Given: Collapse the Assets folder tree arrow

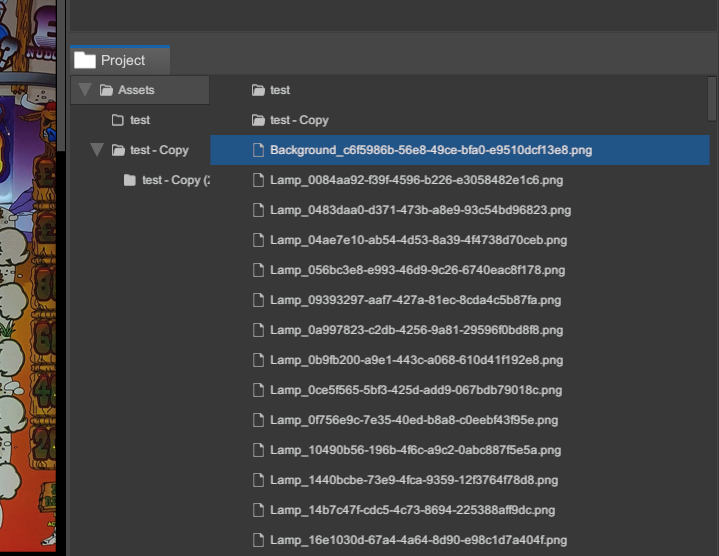Looking at the screenshot, I should (85, 90).
